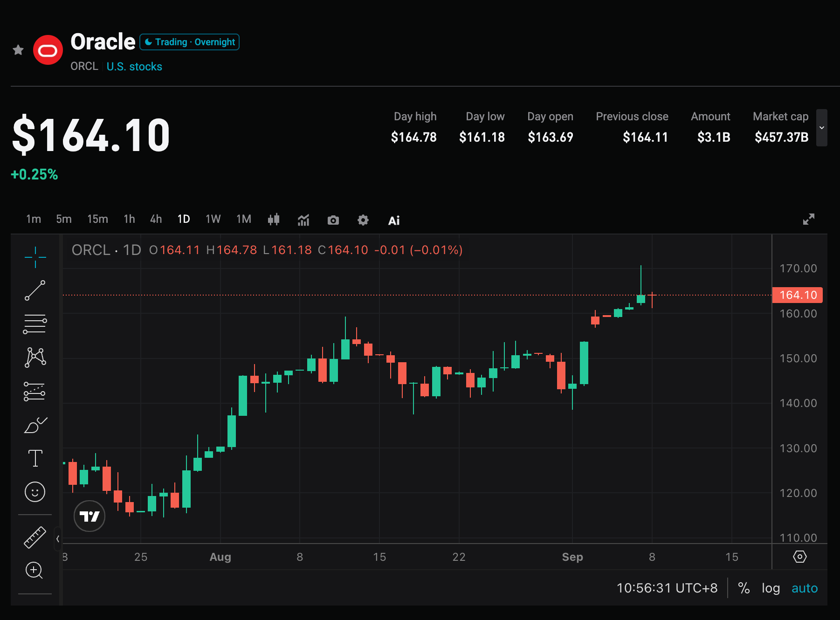840x620 pixels.
Task: Click the Day open $163.69 value
Action: (x=551, y=137)
